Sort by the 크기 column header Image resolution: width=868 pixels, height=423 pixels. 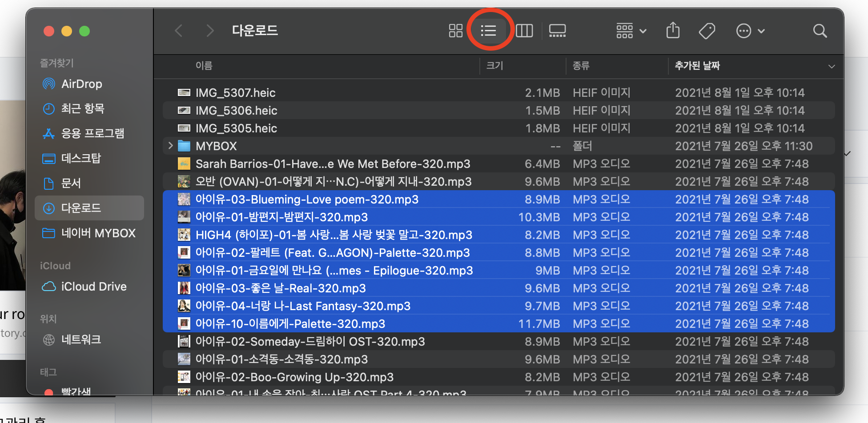click(x=494, y=66)
